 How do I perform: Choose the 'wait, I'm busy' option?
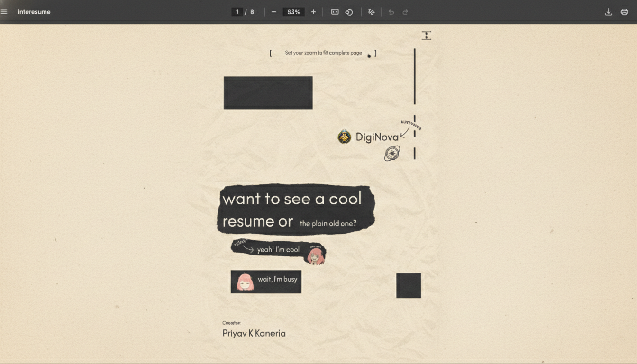pyautogui.click(x=265, y=281)
